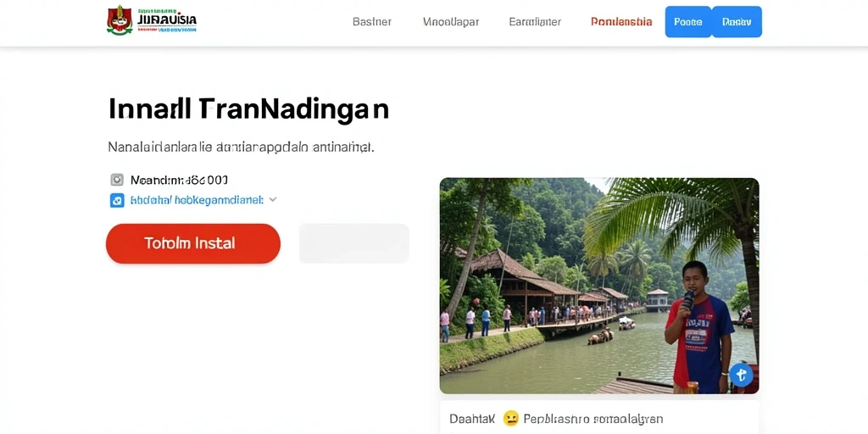
Task: Select the Earatianer navigation item
Action: [535, 22]
